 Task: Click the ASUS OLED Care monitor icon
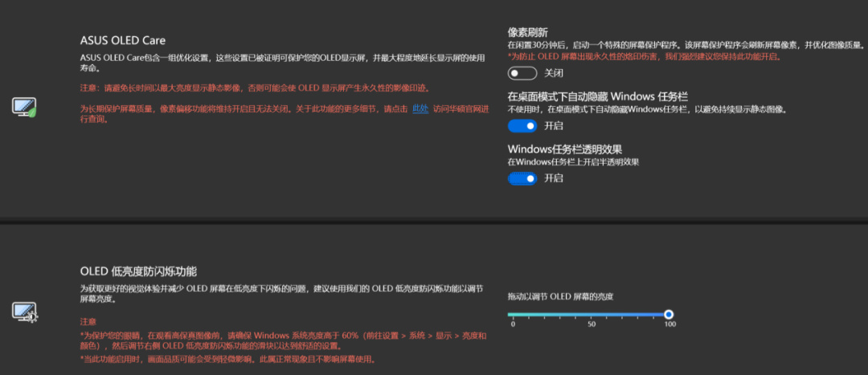pos(25,107)
